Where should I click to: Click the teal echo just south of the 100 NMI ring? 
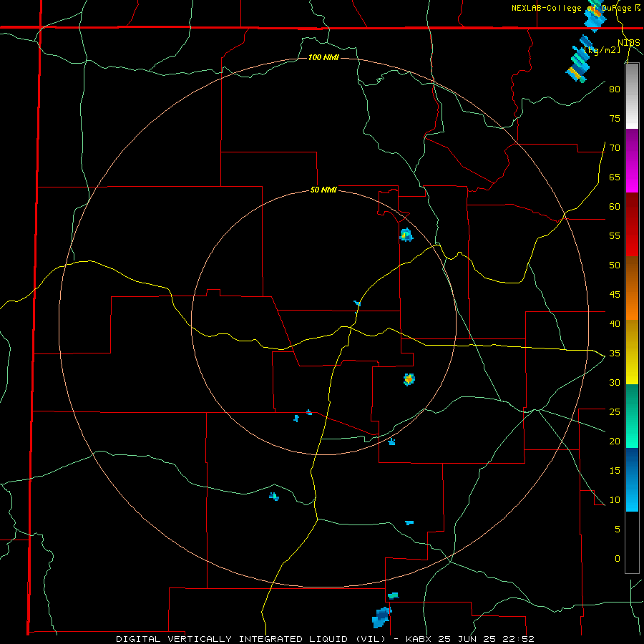[x=393, y=595]
